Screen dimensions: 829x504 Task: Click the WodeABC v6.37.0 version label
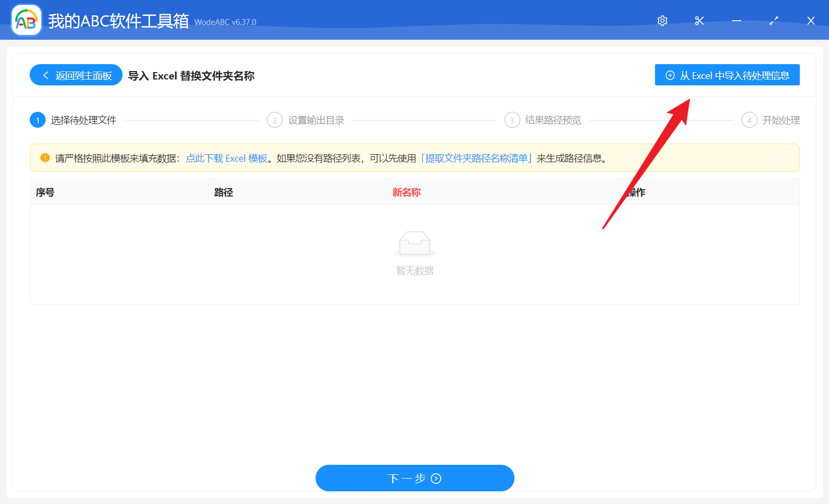225,22
